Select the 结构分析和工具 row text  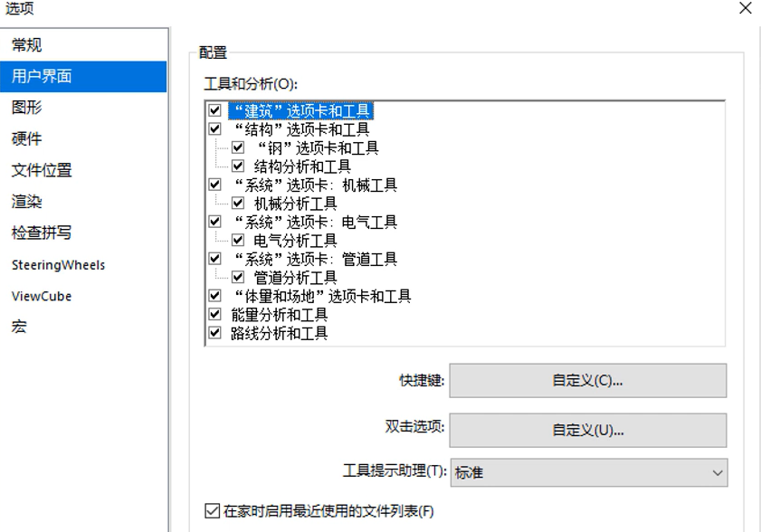click(x=302, y=166)
